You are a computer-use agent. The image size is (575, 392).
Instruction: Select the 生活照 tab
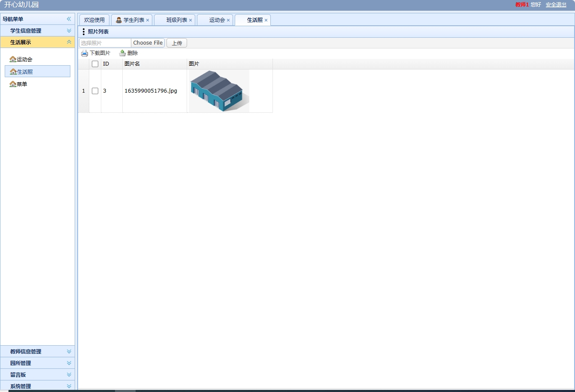click(253, 20)
